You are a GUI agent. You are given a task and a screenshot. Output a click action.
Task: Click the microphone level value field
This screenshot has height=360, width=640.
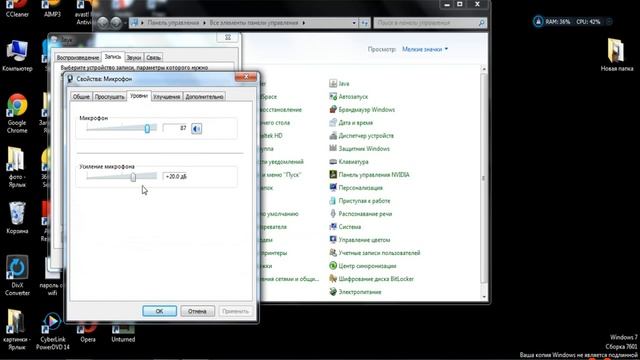click(x=176, y=128)
